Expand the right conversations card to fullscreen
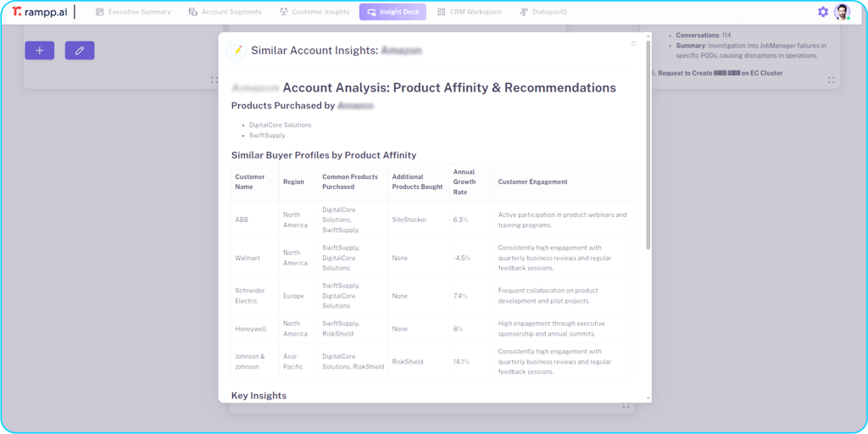The width and height of the screenshot is (868, 434). (831, 81)
